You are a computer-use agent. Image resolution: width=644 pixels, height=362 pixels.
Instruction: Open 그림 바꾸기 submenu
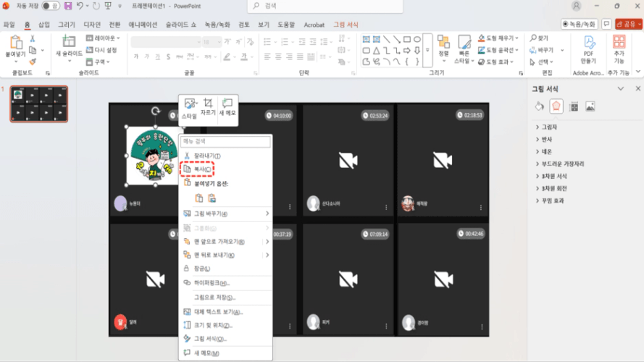pos(225,214)
